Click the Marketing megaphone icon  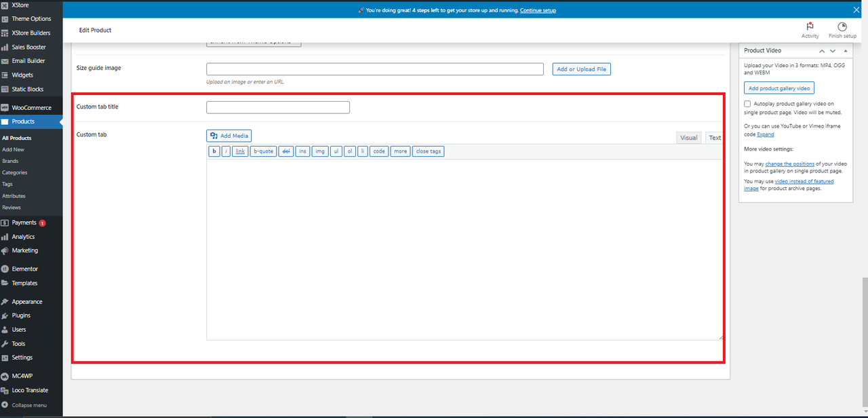(x=5, y=250)
